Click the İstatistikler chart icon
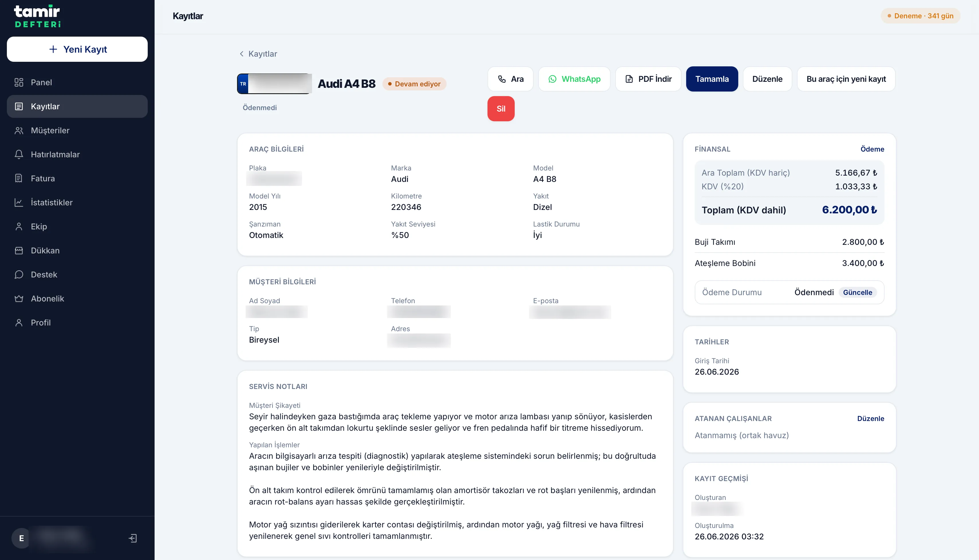Image resolution: width=979 pixels, height=560 pixels. tap(19, 202)
